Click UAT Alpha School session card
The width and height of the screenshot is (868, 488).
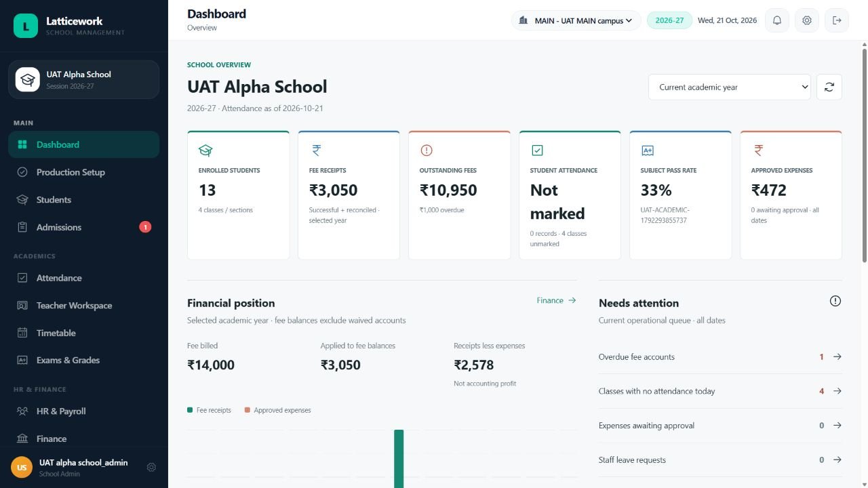(84, 79)
